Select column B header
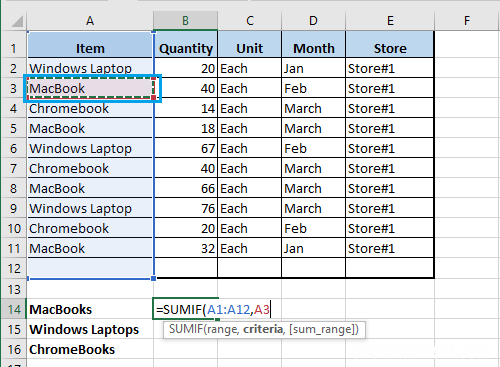The height and width of the screenshot is (367, 500). click(185, 21)
